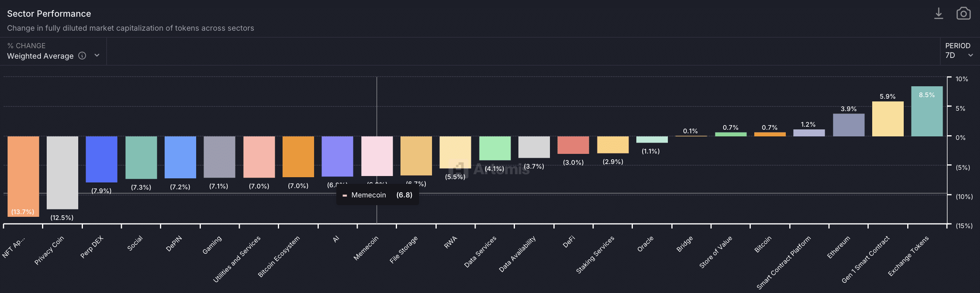Click the Oracle axis label

pos(645,244)
